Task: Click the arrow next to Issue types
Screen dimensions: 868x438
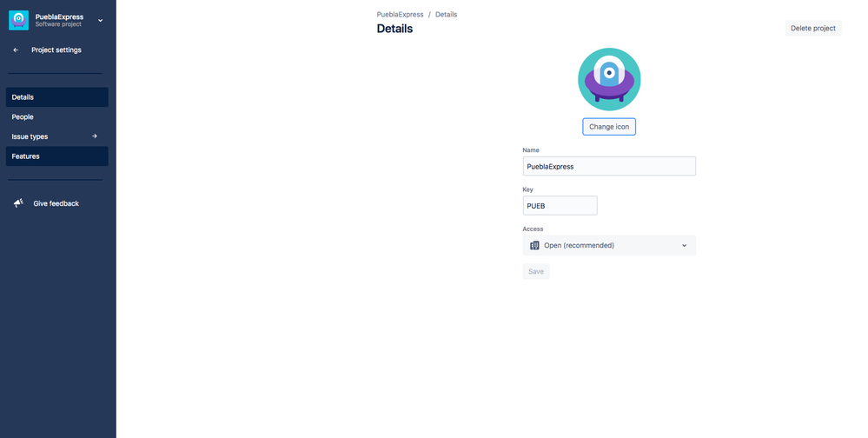Action: tap(95, 136)
